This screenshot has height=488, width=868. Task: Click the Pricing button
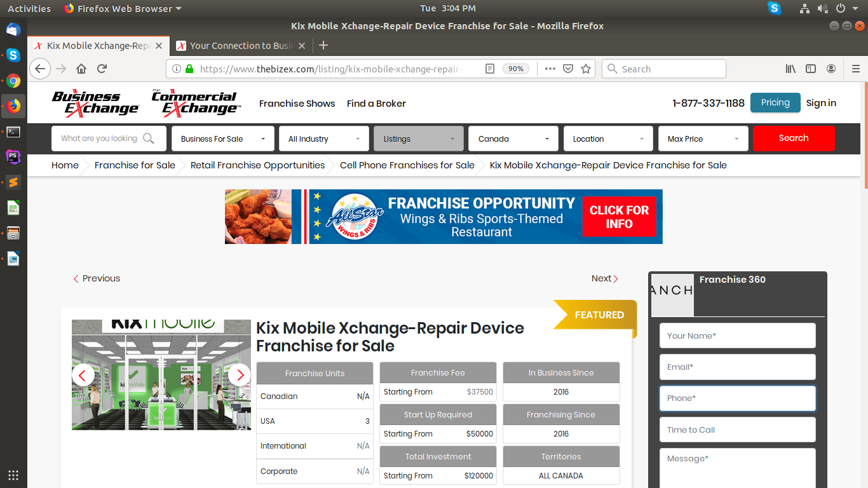pyautogui.click(x=775, y=103)
